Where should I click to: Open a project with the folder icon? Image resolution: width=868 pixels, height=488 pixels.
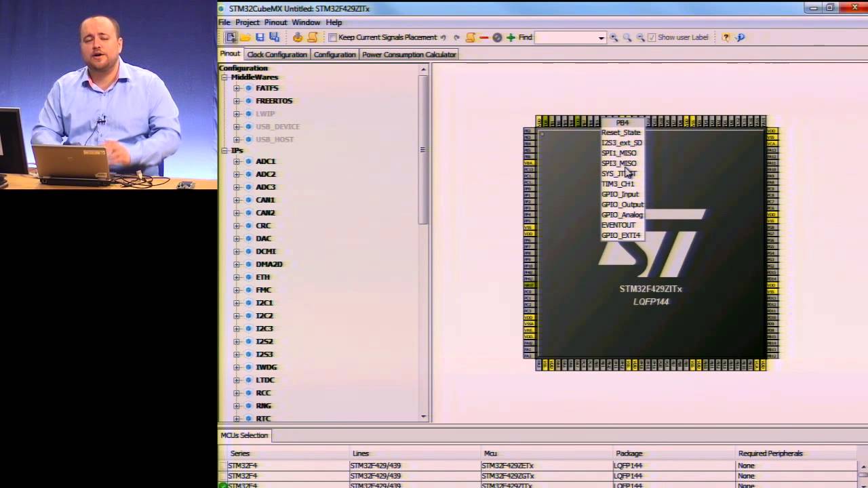pos(245,37)
